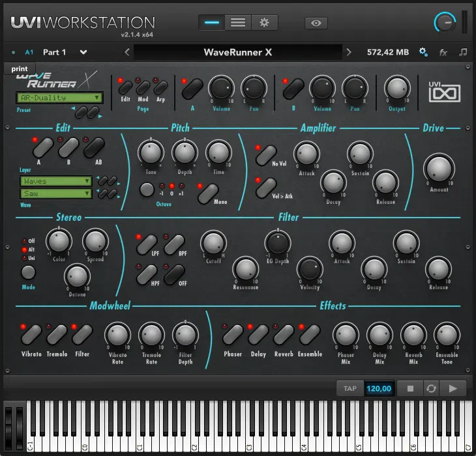The width and height of the screenshot is (476, 456).
Task: Open the fx effects panel
Action: (x=443, y=53)
